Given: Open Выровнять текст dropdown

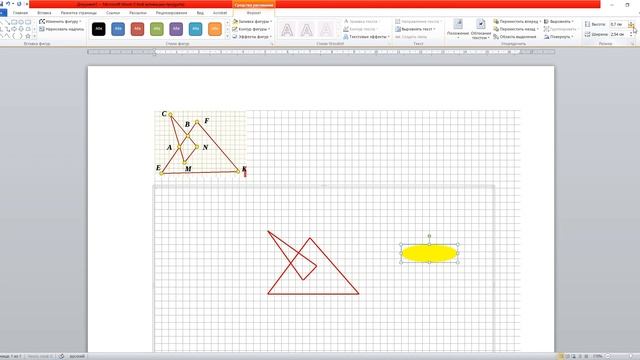Looking at the screenshot, I should click(x=415, y=29).
